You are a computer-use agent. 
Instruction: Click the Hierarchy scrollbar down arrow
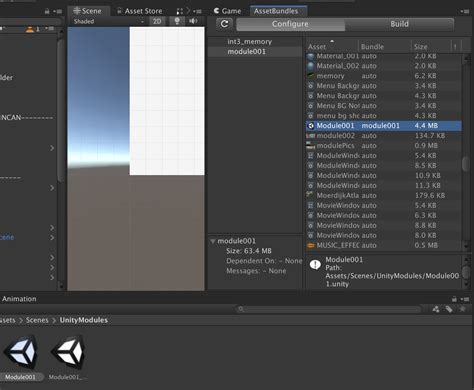click(x=60, y=286)
